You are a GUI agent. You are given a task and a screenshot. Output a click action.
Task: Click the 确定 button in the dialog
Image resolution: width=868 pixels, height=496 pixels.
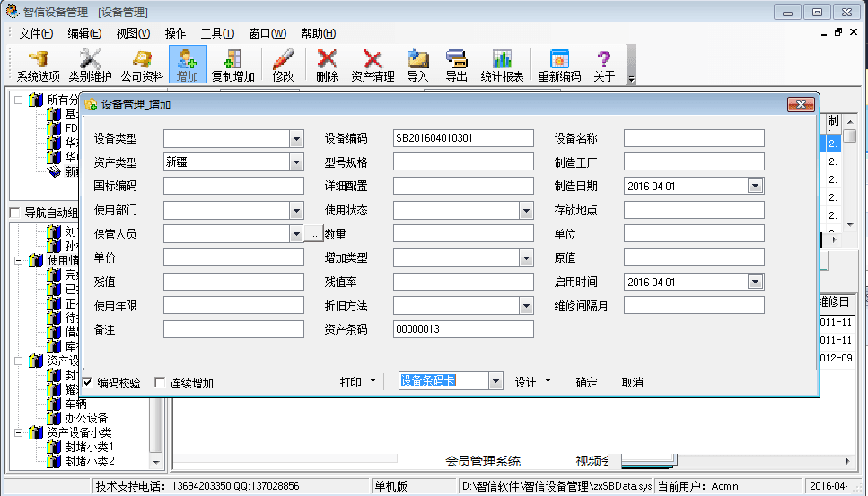586,382
